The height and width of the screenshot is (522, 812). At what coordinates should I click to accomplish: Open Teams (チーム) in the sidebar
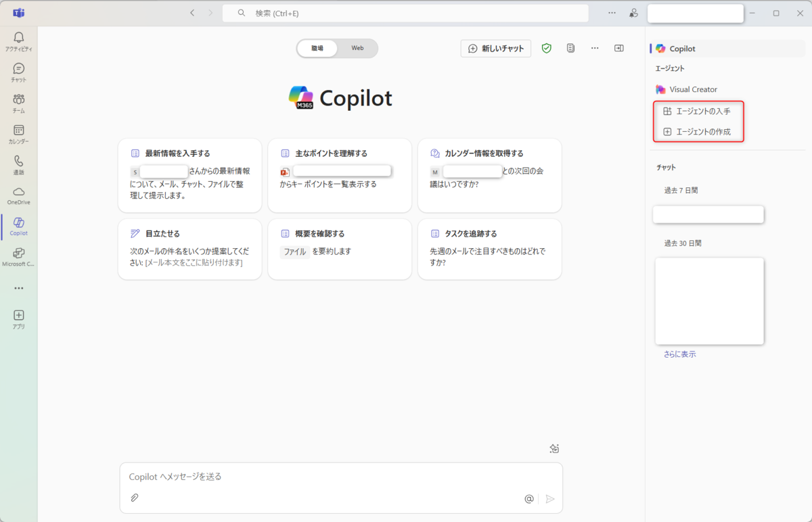pos(19,103)
